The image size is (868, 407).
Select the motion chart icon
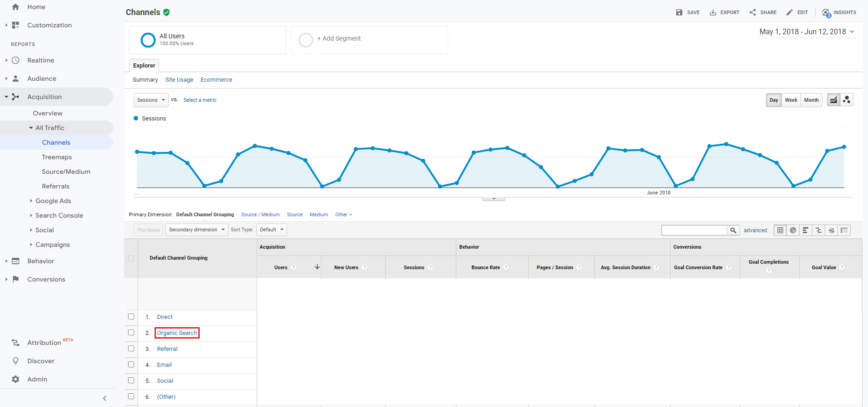tap(847, 100)
